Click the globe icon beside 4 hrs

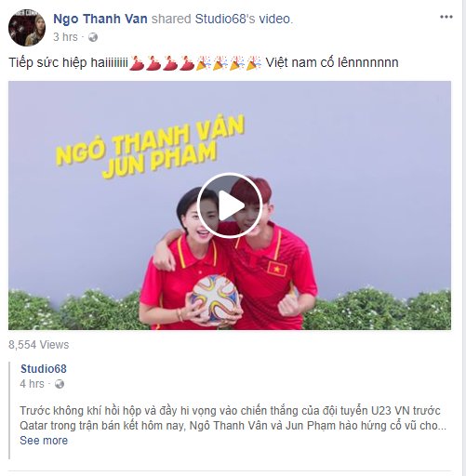[x=60, y=384]
